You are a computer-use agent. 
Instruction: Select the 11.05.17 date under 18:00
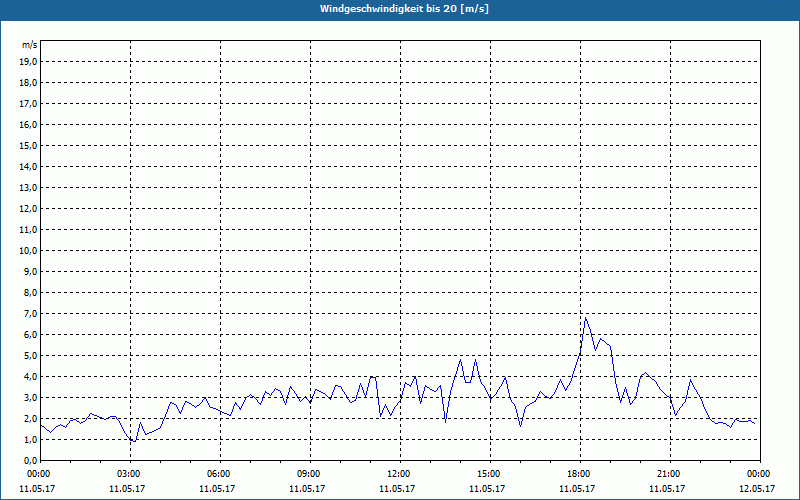pos(577,488)
